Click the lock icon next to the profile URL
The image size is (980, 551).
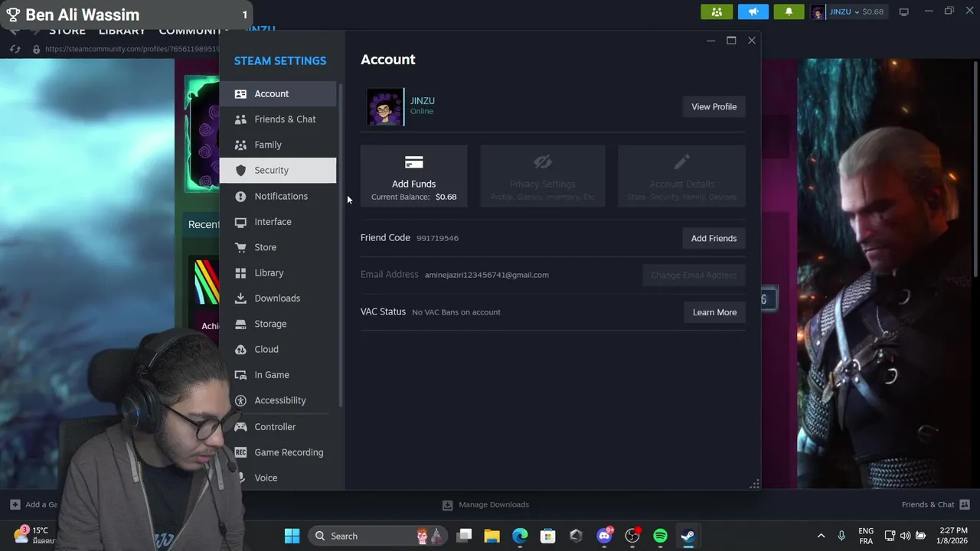(x=36, y=49)
